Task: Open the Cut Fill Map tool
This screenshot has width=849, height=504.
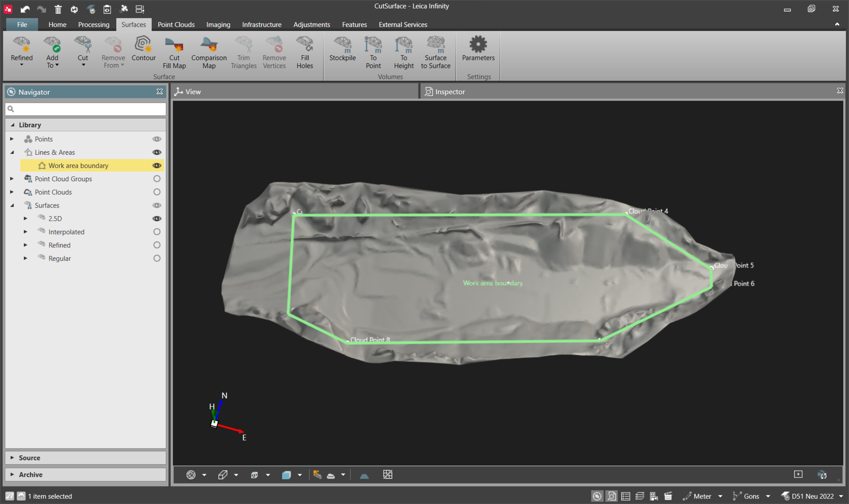Action: pyautogui.click(x=174, y=52)
